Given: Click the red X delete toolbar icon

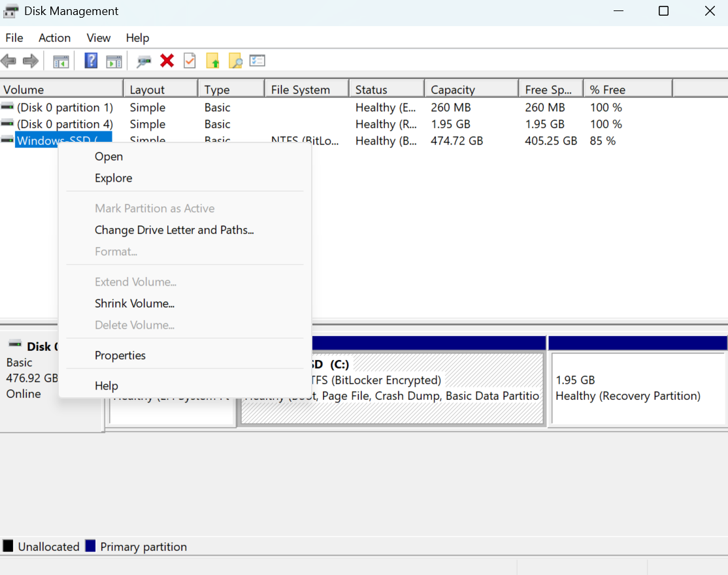Looking at the screenshot, I should click(167, 61).
